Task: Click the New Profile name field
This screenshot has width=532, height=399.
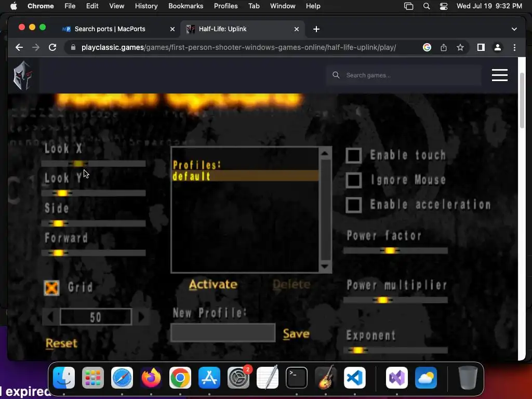Action: click(223, 332)
